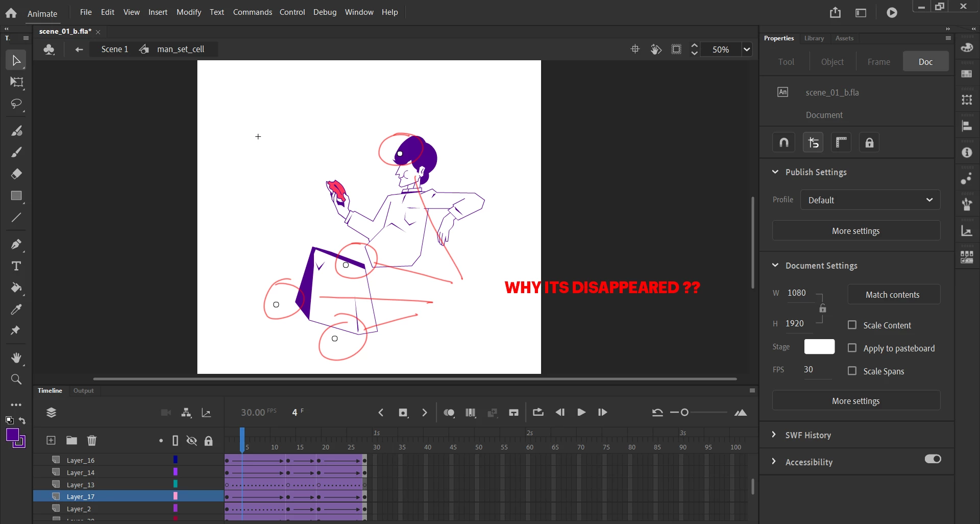Collapse the Document Settings section
The width and height of the screenshot is (980, 524).
coord(775,265)
